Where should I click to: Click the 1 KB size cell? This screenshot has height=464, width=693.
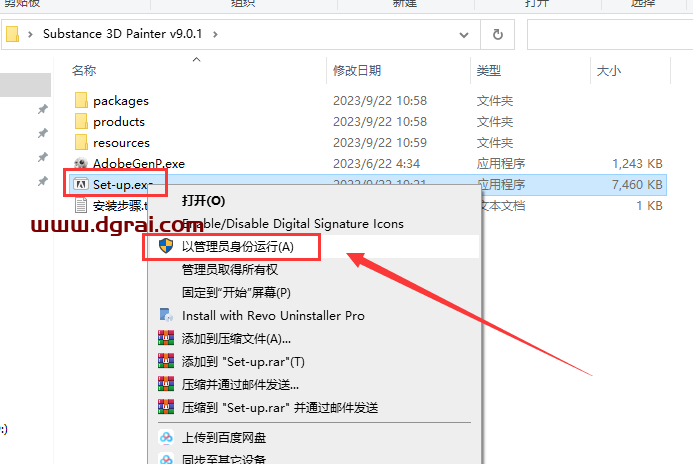[649, 206]
